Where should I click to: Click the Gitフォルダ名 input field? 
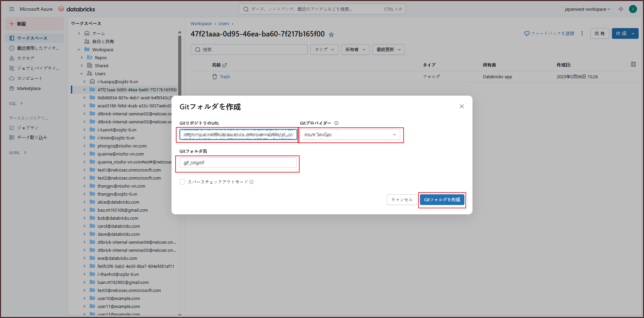tap(238, 163)
